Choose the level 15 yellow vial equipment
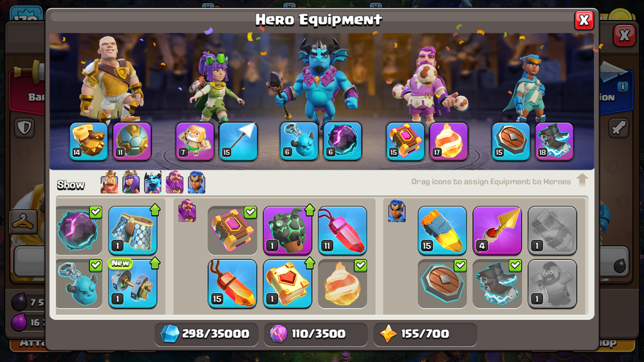The image size is (644, 362). click(442, 230)
